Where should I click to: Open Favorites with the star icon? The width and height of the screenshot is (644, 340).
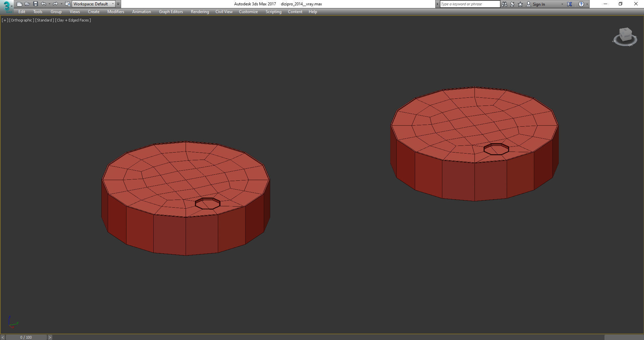pyautogui.click(x=521, y=4)
